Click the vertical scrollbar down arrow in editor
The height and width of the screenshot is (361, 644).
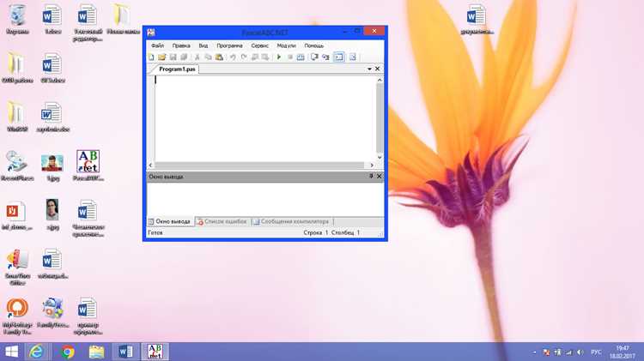point(380,157)
